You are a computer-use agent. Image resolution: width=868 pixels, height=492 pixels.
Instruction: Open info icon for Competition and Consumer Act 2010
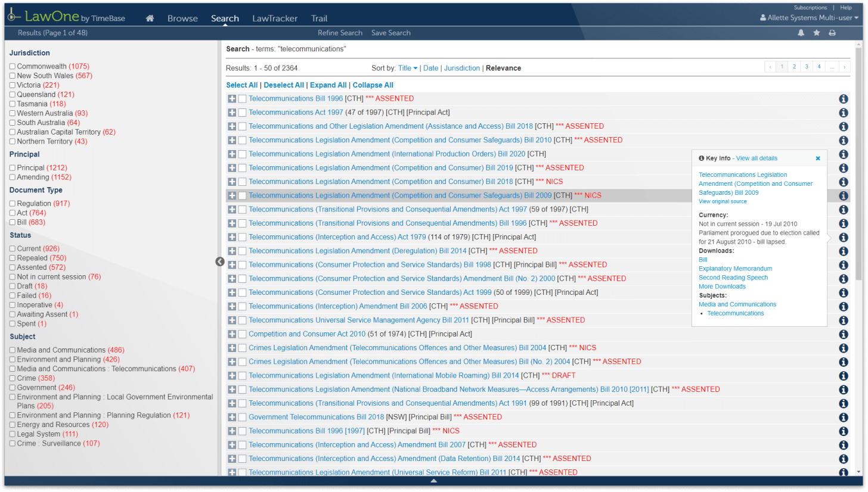(x=843, y=334)
